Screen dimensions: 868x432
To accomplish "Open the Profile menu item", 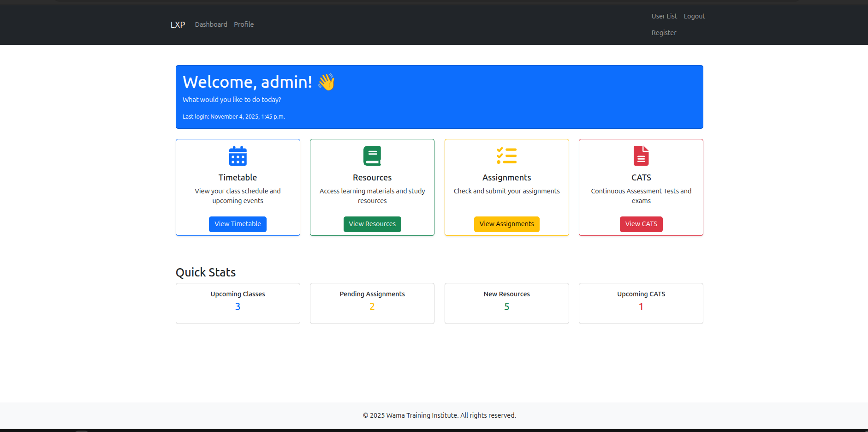I will [244, 24].
